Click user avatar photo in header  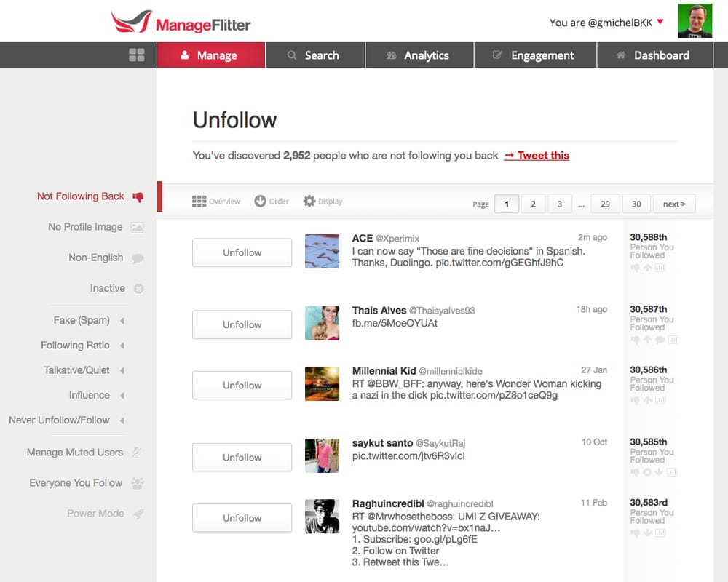[x=695, y=21]
